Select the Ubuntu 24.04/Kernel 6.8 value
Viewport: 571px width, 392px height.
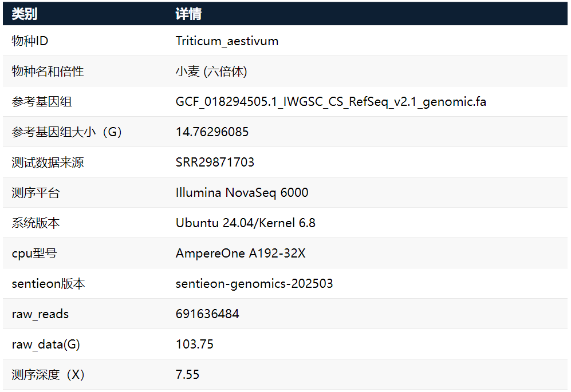[245, 223]
